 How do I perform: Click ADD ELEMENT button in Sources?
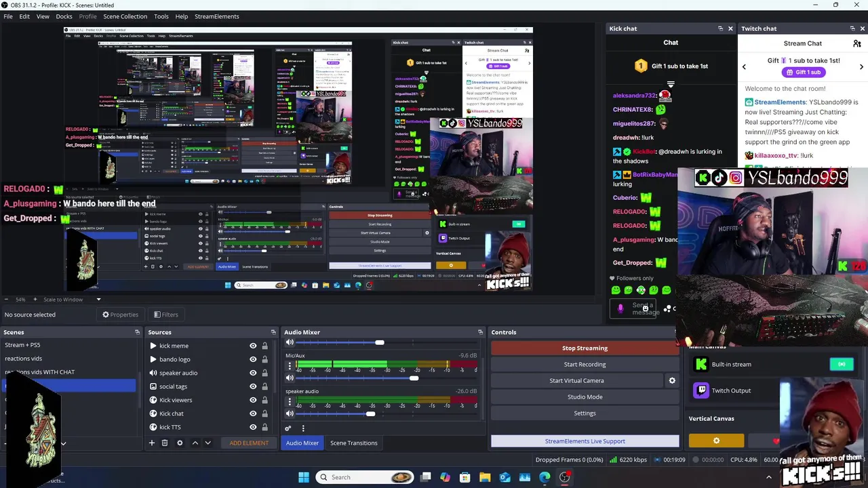[x=249, y=443]
